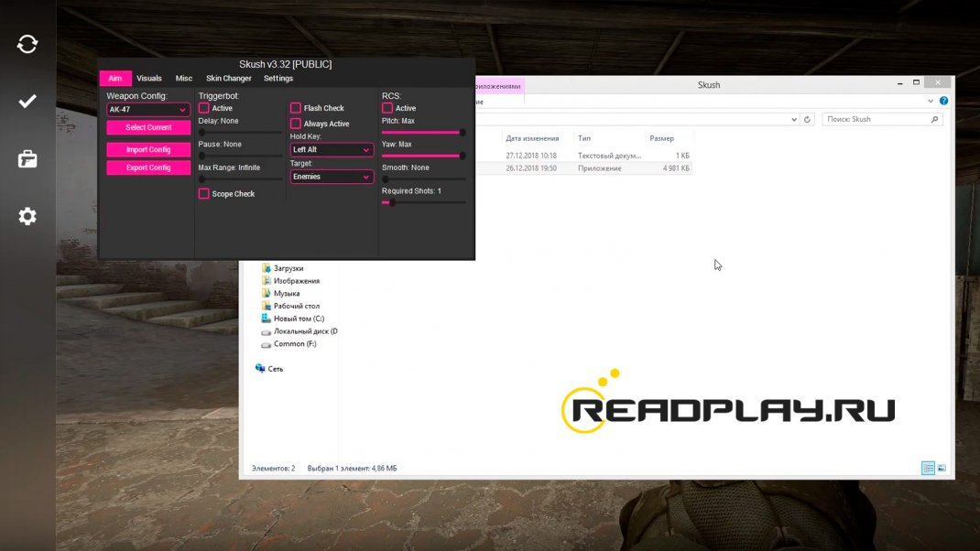Image resolution: width=980 pixels, height=551 pixels.
Task: Click the Import Config button
Action: 148,150
